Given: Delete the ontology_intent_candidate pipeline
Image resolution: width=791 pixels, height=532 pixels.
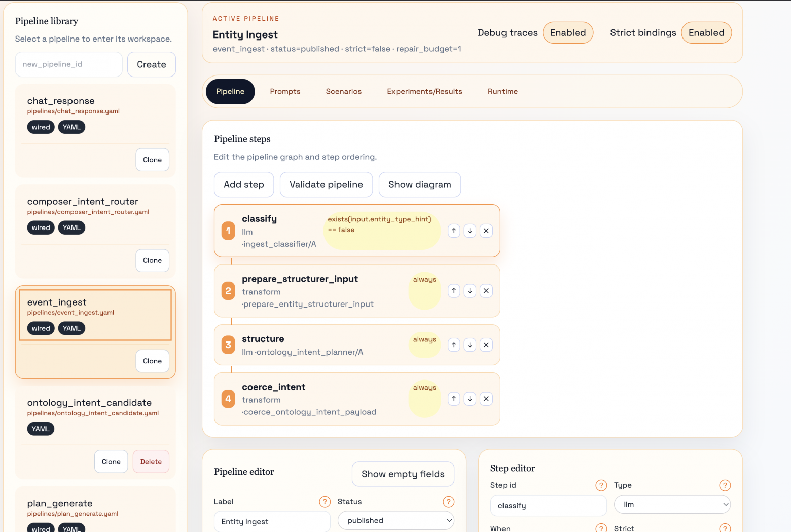Looking at the screenshot, I should click(151, 462).
